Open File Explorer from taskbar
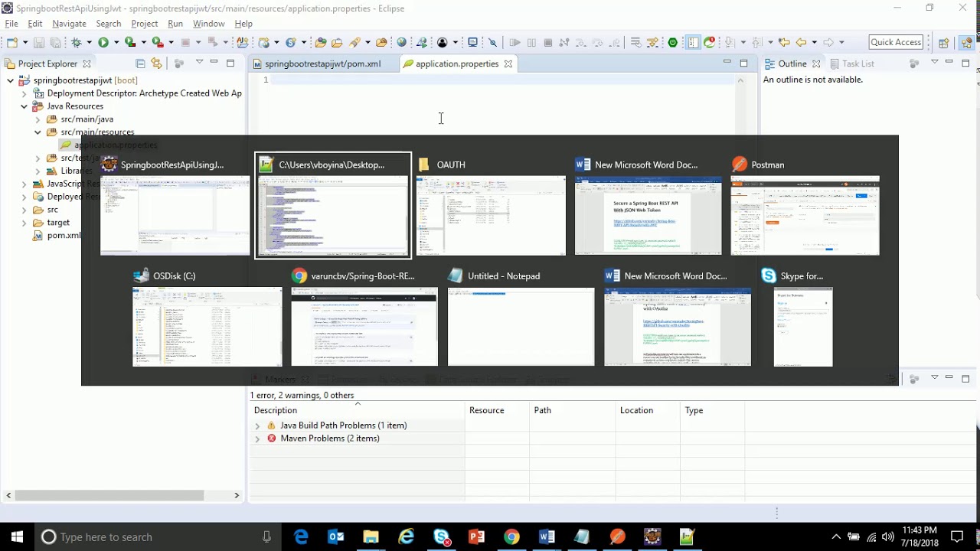This screenshot has height=551, width=980. tap(371, 536)
